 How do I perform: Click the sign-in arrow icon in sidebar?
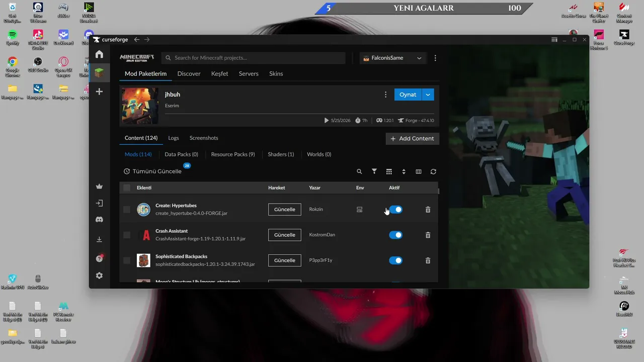click(x=99, y=203)
